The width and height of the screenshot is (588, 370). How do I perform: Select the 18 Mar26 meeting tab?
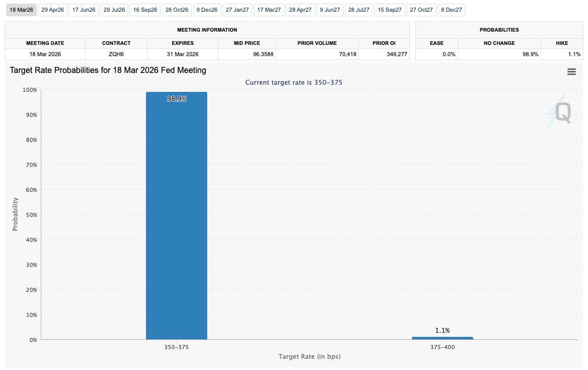pos(21,10)
